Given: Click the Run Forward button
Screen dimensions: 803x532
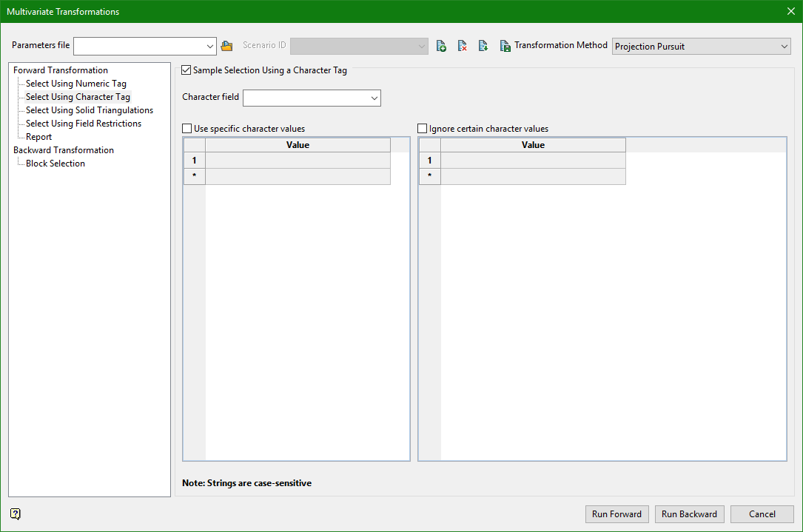Looking at the screenshot, I should click(x=616, y=514).
